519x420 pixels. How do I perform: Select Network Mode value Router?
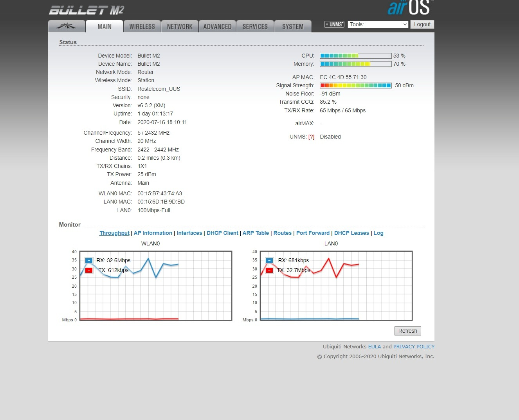(x=146, y=72)
